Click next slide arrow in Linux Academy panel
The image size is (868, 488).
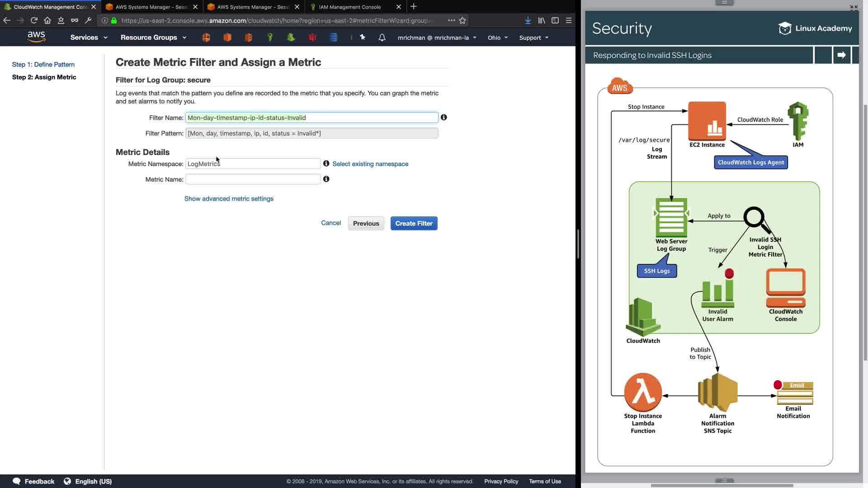841,55
